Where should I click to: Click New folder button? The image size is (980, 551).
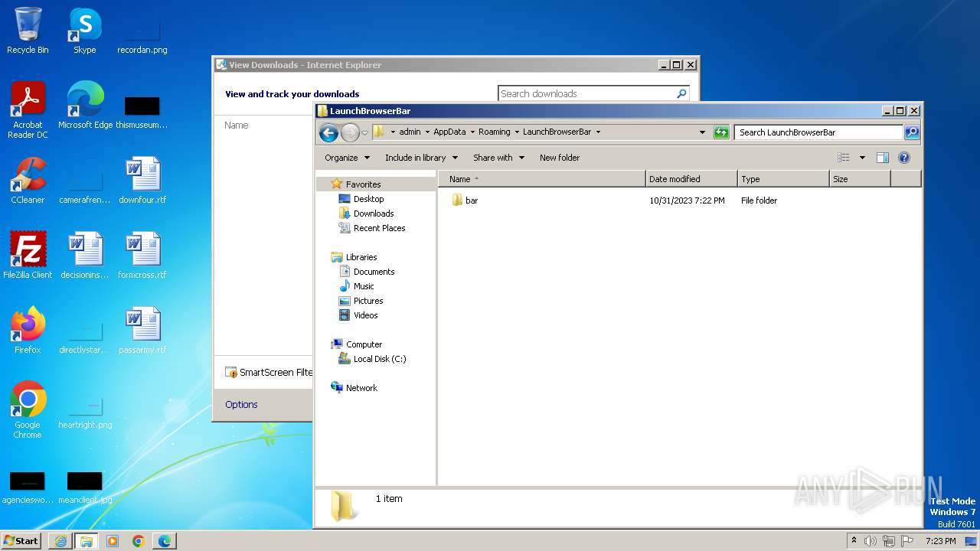pyautogui.click(x=560, y=158)
